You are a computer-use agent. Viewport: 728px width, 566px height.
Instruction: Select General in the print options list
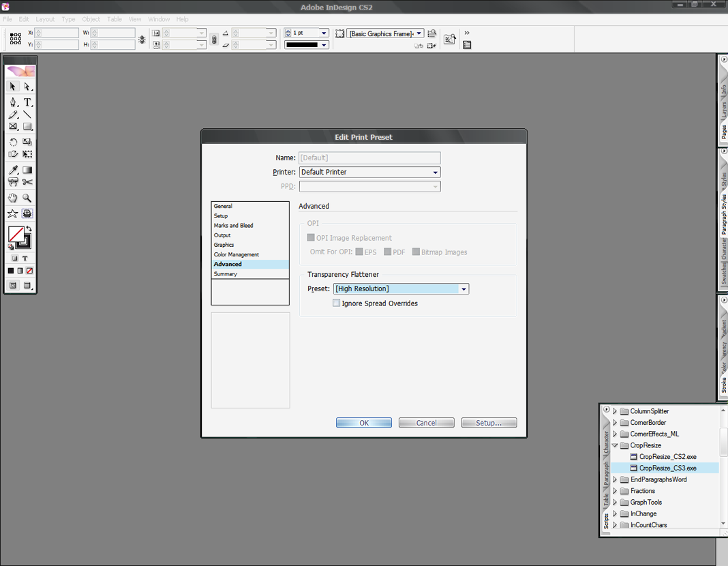[249, 206]
